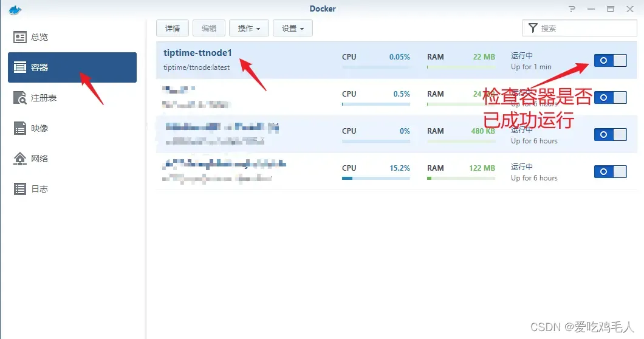Viewport: 644px width, 339px height.
Task: Click the 详情 details button
Action: coord(173,28)
